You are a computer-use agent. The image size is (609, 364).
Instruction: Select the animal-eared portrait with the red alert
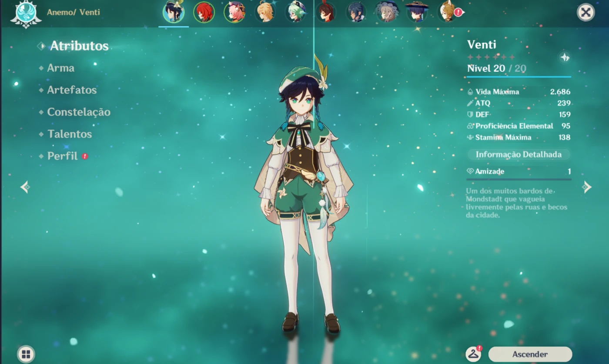(448, 12)
